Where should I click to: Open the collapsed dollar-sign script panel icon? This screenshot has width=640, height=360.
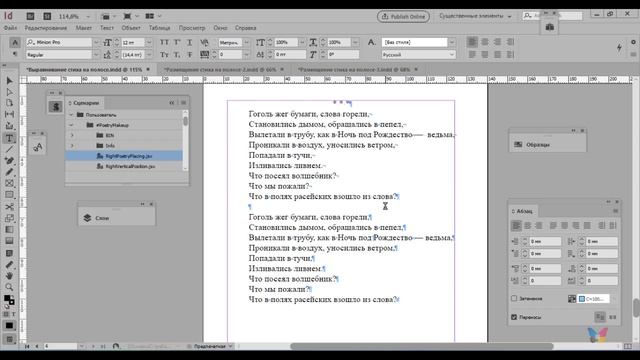pyautogui.click(x=56, y=107)
